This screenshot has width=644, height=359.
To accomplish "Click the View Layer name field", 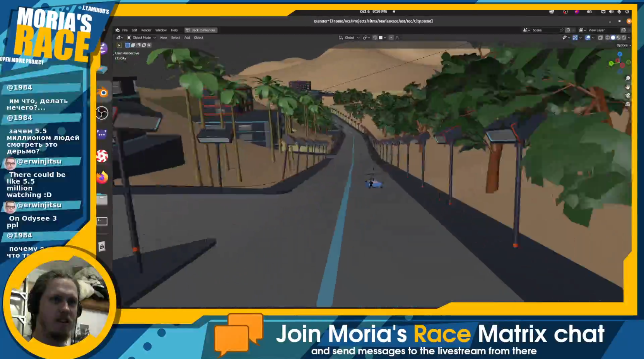I will [603, 30].
